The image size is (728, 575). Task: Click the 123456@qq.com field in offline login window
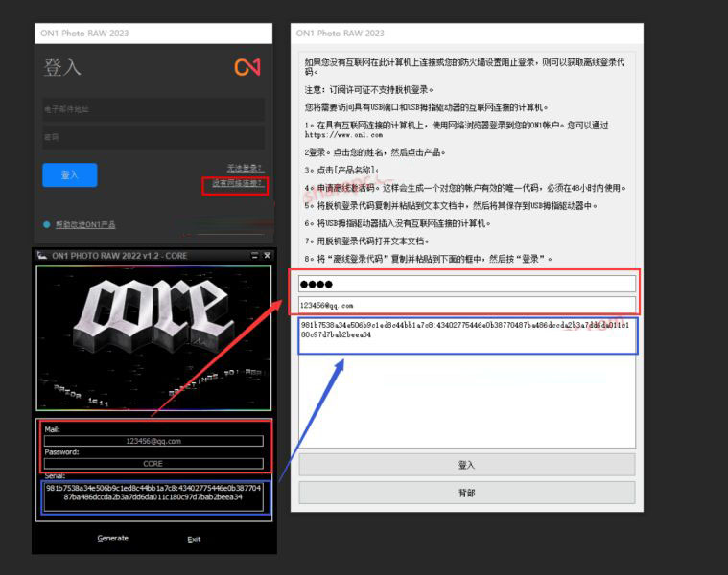(467, 305)
